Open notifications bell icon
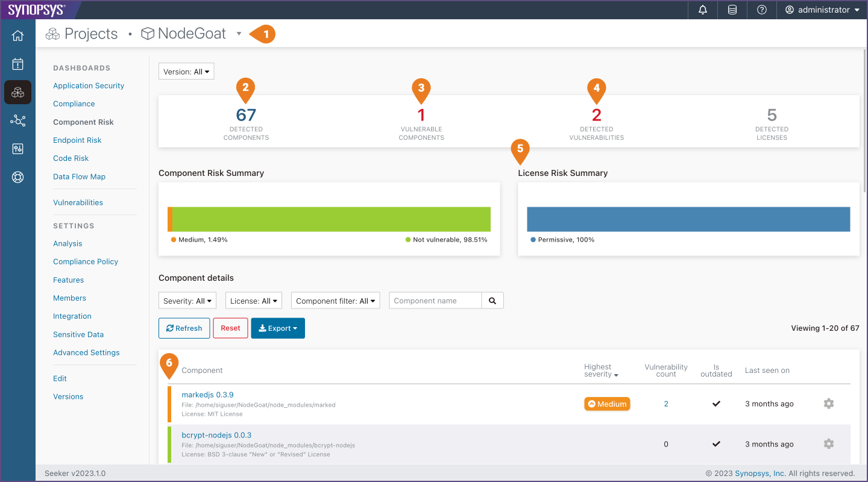868x482 pixels. 703,10
